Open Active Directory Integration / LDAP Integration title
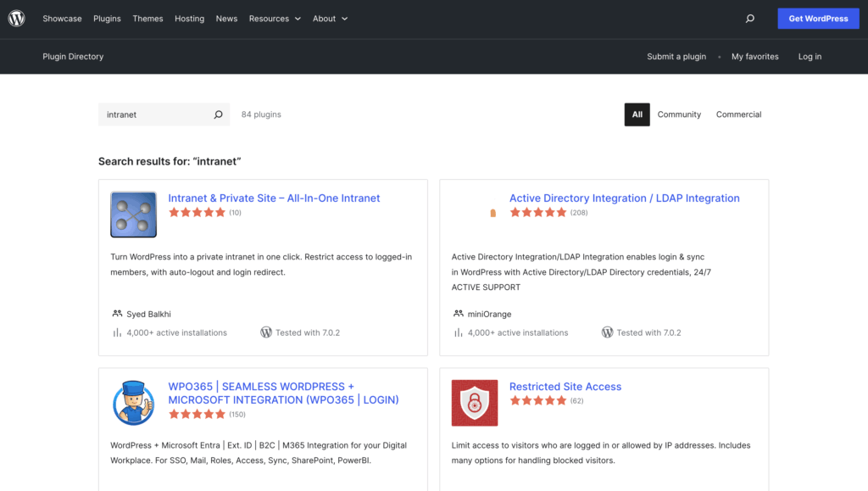The image size is (868, 491). coord(625,198)
